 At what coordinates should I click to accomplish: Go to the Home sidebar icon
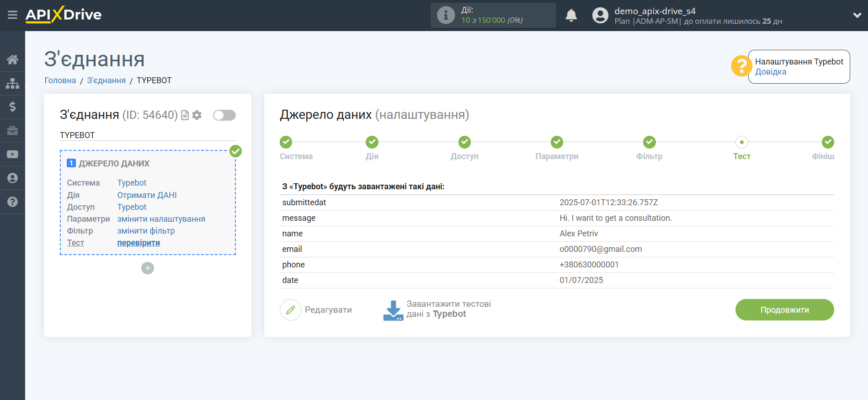12,59
